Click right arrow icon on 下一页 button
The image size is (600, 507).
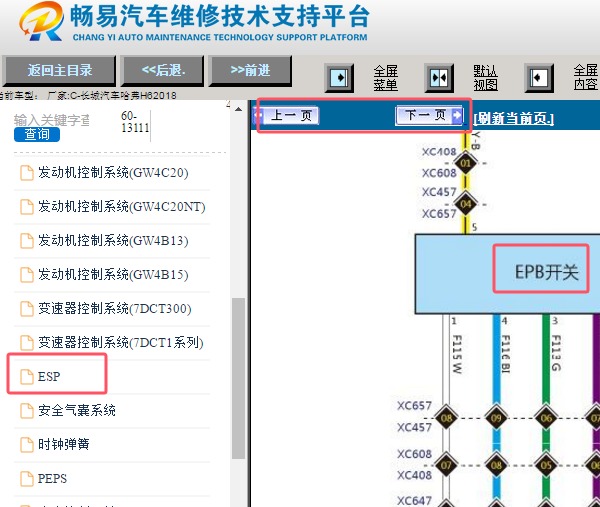(457, 115)
